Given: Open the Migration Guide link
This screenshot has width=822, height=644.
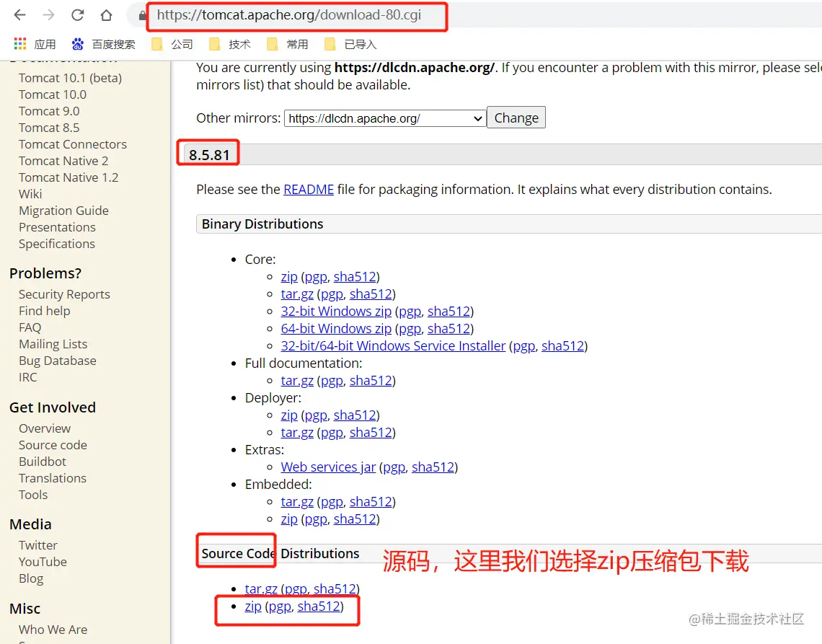Looking at the screenshot, I should point(64,211).
